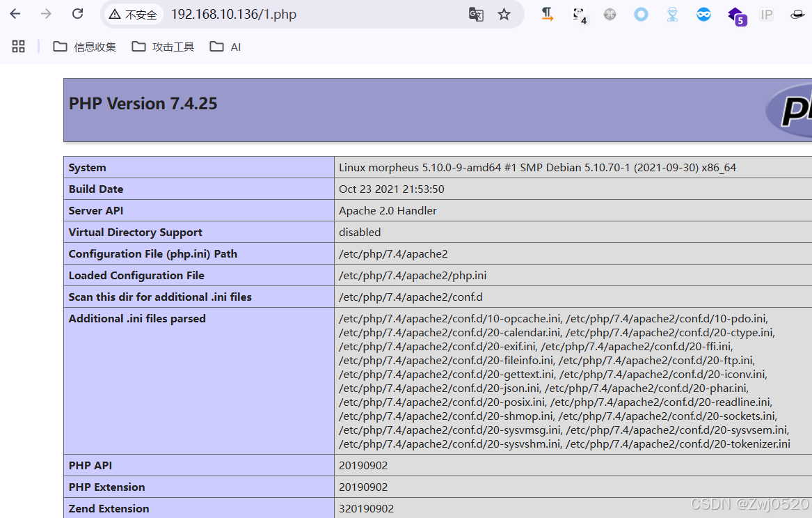Open the paragraph-mark extension icon

[x=548, y=15]
